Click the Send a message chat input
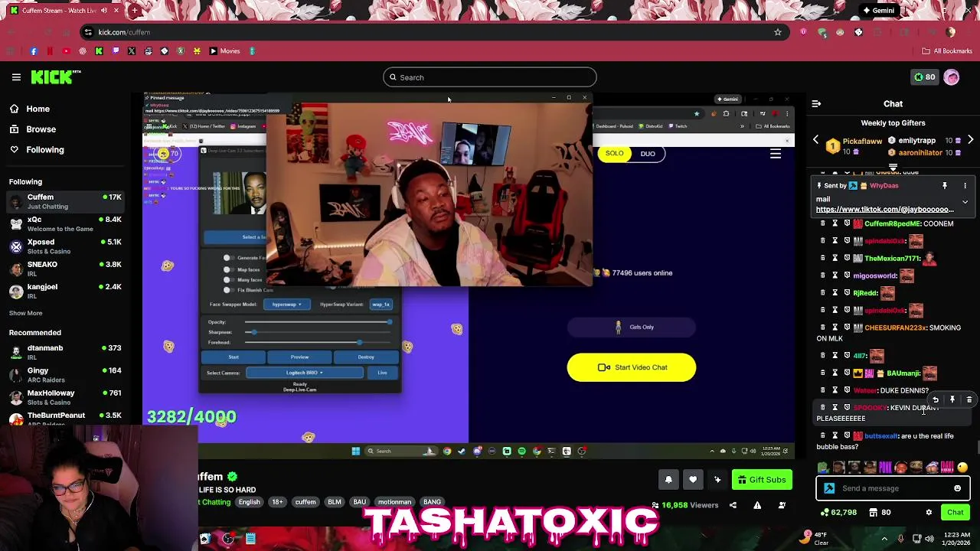980x551 pixels. coord(894,488)
